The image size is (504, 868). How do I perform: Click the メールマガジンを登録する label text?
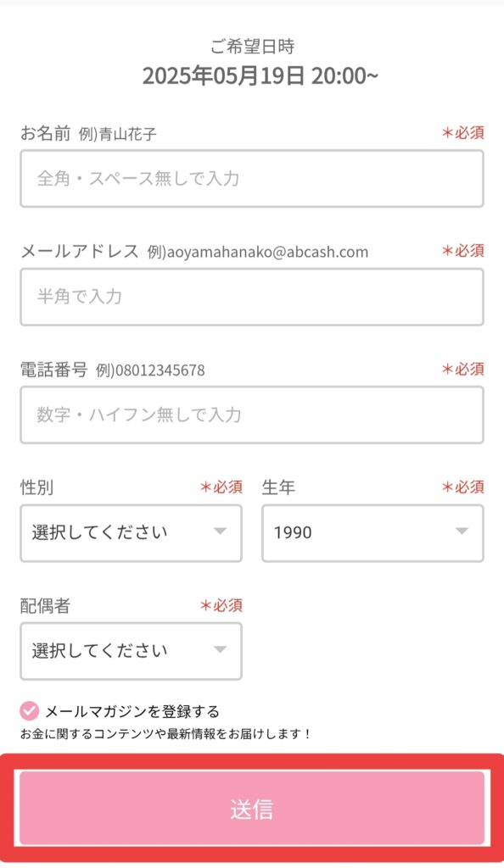tap(132, 711)
